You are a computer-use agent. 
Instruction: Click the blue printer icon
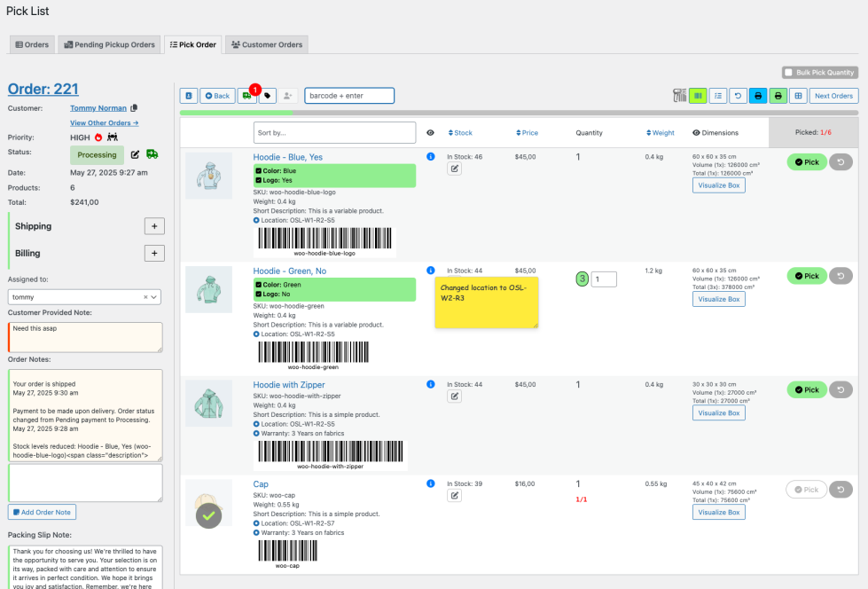pyautogui.click(x=758, y=96)
